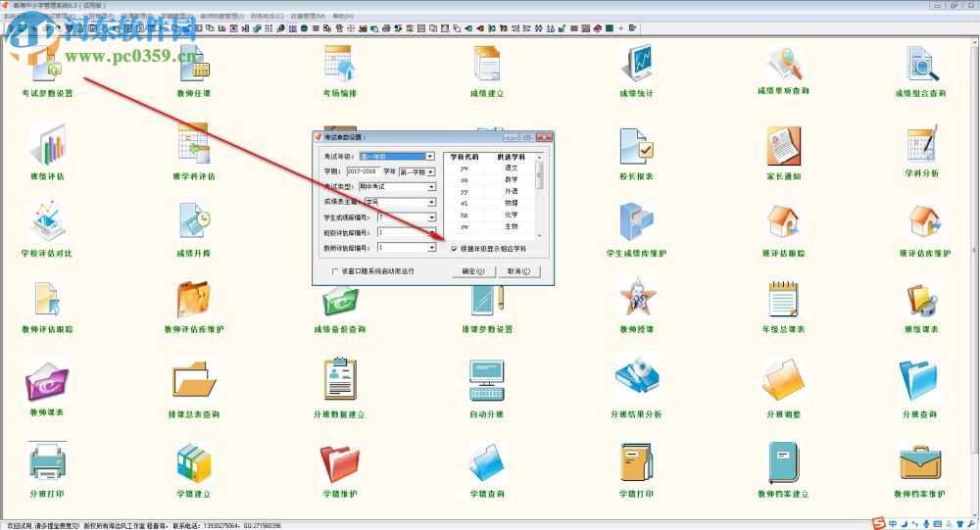Open the 排课总表查询 folder icon

[194, 381]
